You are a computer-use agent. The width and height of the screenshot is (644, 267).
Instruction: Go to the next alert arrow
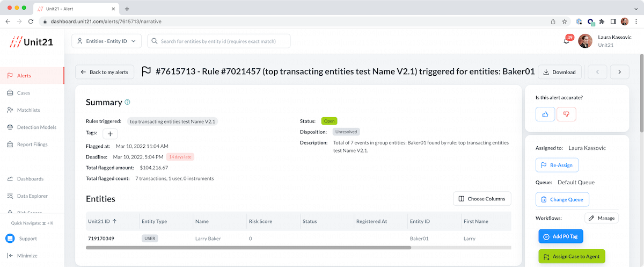tap(619, 72)
